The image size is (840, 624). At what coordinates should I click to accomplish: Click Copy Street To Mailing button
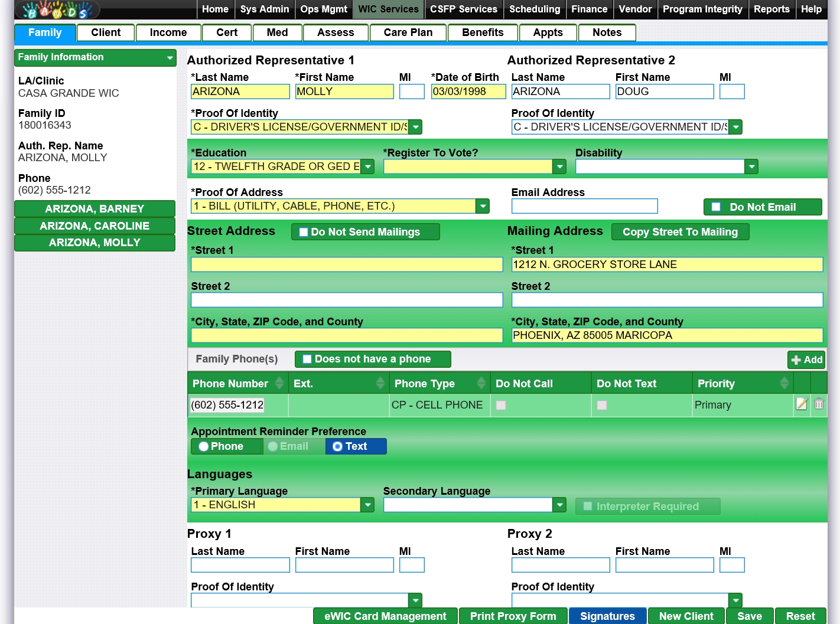tap(680, 232)
